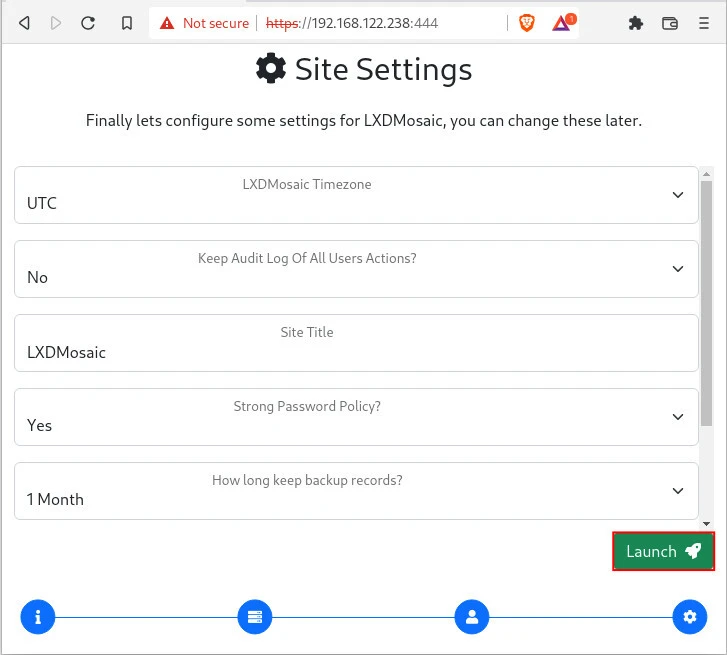Bookmark this page using the bookmark icon
The width and height of the screenshot is (727, 655).
coord(127,23)
